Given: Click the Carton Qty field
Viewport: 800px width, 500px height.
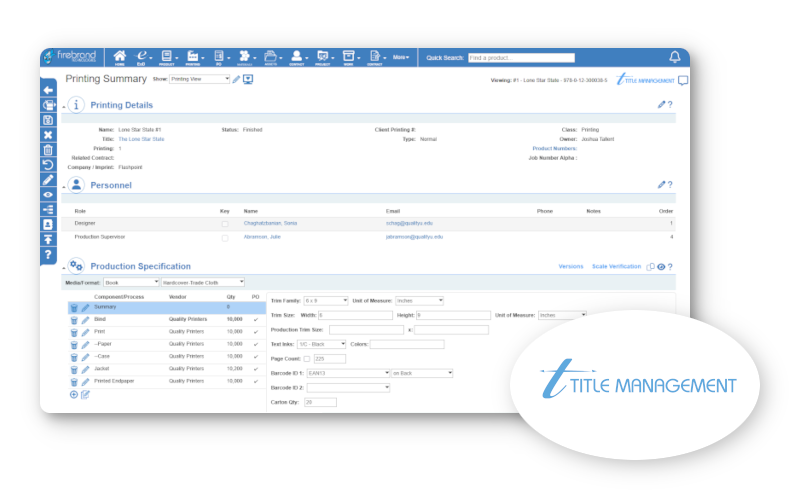Looking at the screenshot, I should 320,403.
